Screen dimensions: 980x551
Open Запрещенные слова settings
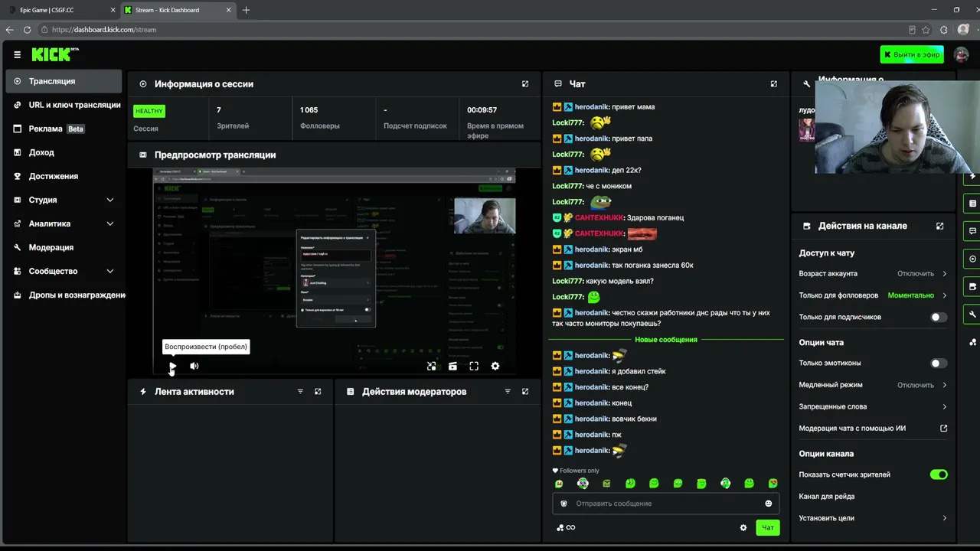pos(873,406)
